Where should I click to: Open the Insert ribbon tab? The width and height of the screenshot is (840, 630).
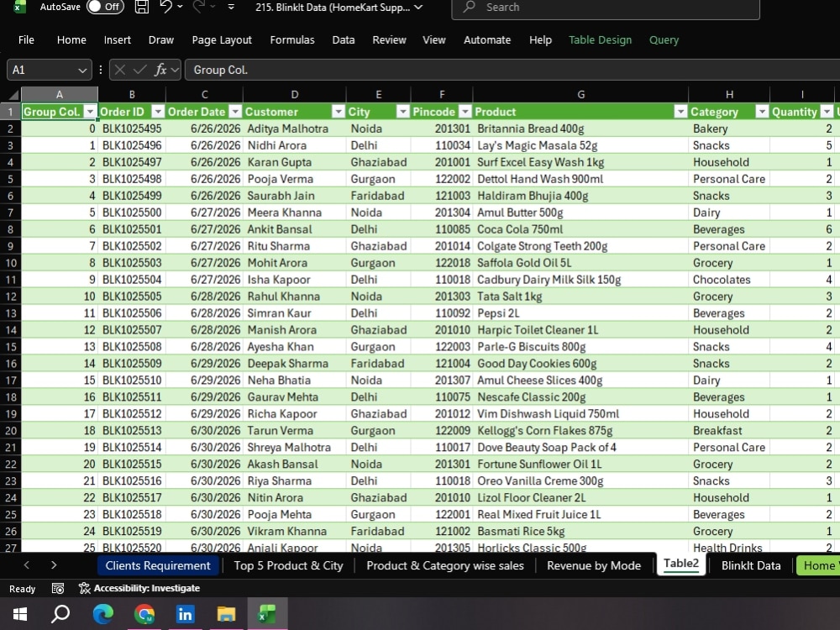click(x=118, y=39)
